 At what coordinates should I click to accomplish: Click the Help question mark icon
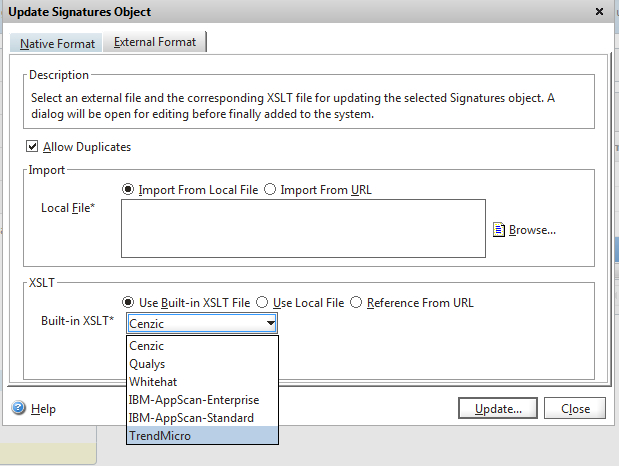(x=18, y=409)
